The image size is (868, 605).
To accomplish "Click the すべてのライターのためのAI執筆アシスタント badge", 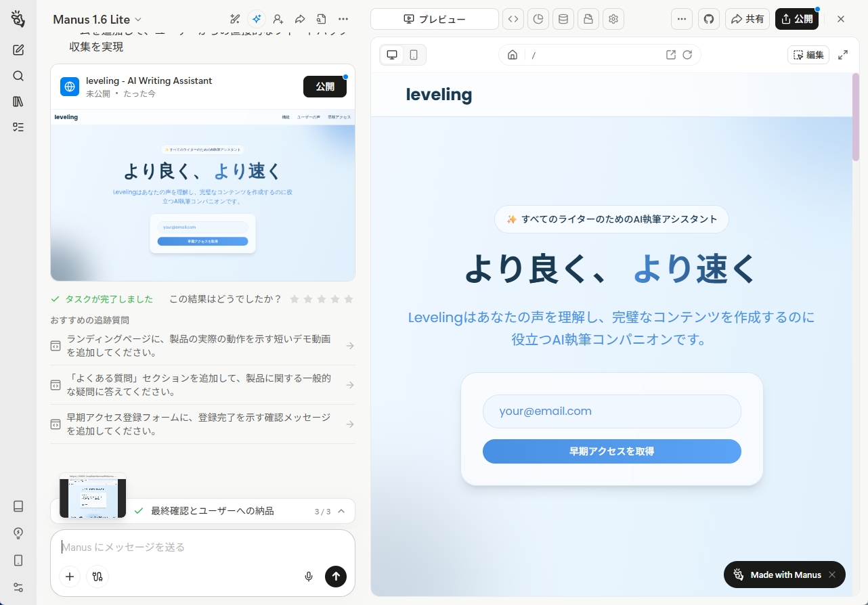I will (x=612, y=219).
